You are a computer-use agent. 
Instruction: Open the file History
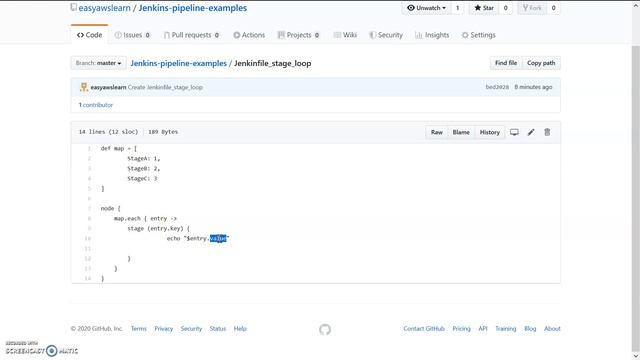489,132
